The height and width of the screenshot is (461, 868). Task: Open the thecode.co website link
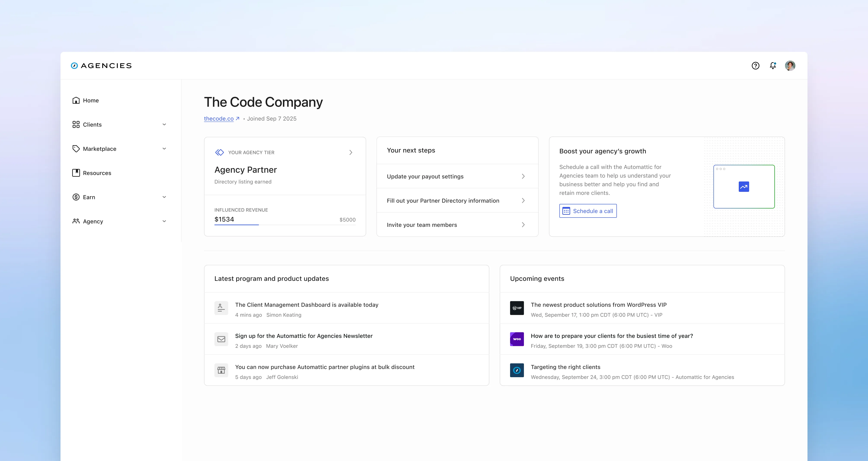pos(218,119)
